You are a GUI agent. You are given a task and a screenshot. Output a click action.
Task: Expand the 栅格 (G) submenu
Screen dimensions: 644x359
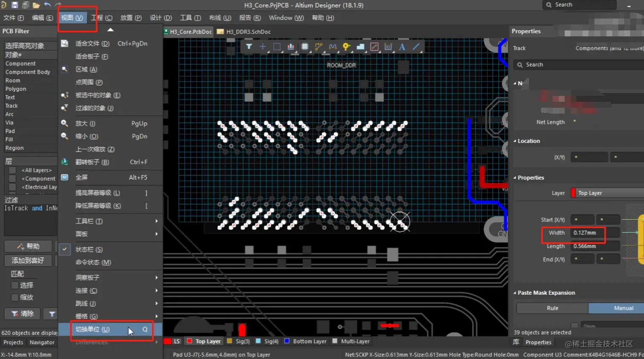click(x=110, y=316)
